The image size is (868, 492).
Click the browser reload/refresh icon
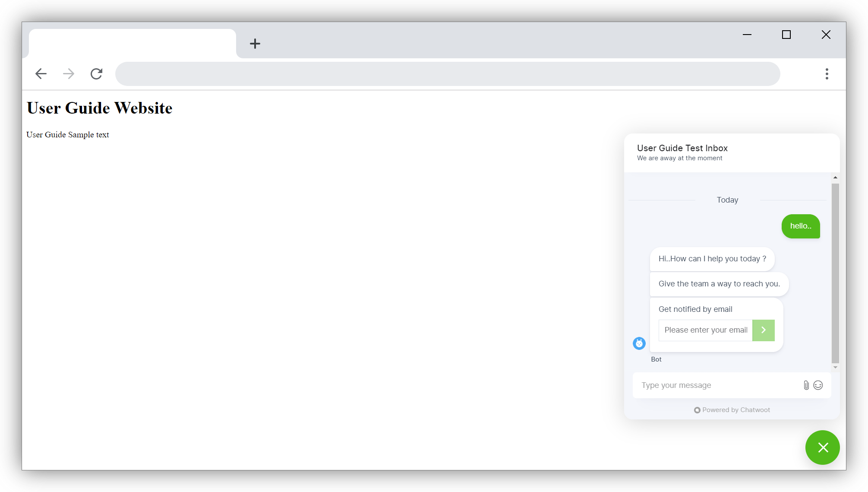click(97, 73)
